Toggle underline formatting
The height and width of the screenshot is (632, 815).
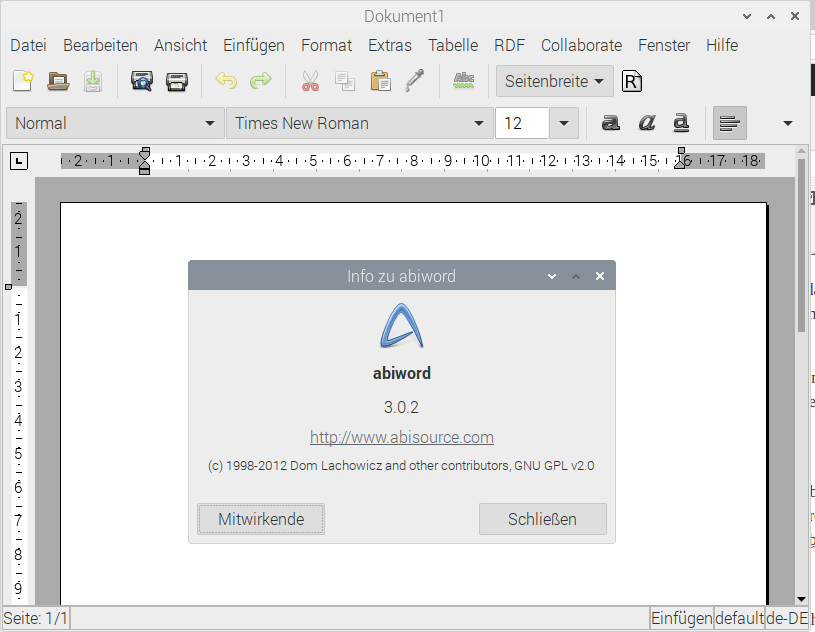(x=681, y=123)
